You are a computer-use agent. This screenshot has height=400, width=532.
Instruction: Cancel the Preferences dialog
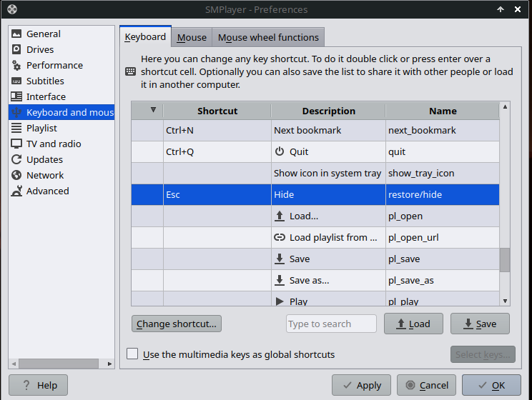click(426, 385)
